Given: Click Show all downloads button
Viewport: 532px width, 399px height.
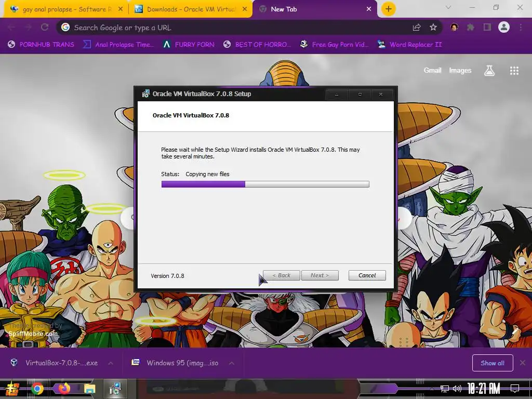Looking at the screenshot, I should pyautogui.click(x=493, y=363).
